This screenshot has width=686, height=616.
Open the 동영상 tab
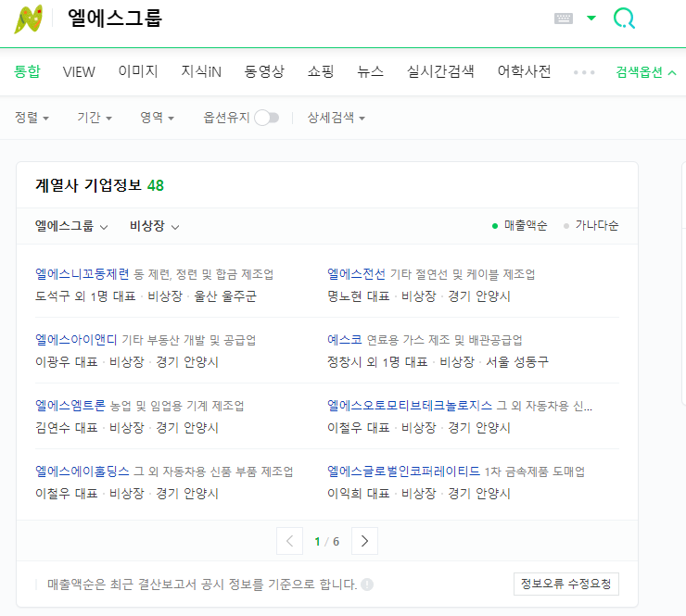264,71
